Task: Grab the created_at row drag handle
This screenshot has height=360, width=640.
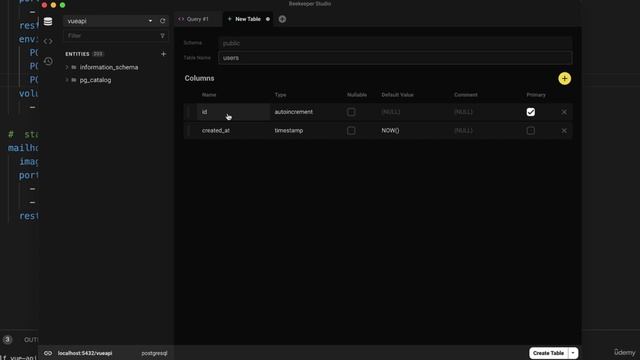Action: click(x=189, y=131)
